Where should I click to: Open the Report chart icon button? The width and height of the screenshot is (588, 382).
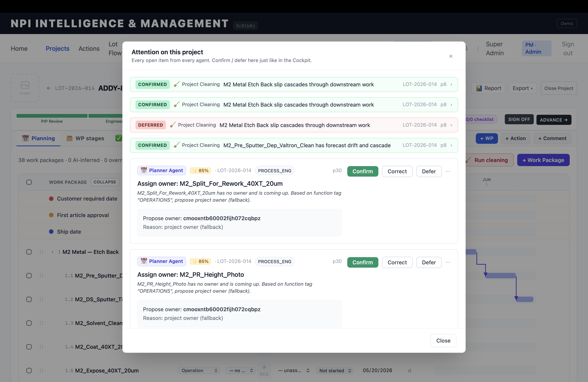(x=488, y=88)
